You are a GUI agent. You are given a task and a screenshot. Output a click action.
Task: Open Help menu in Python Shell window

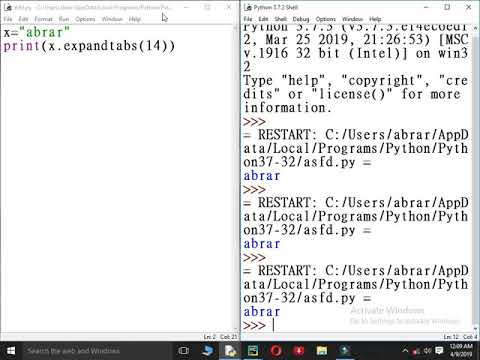tap(375, 19)
